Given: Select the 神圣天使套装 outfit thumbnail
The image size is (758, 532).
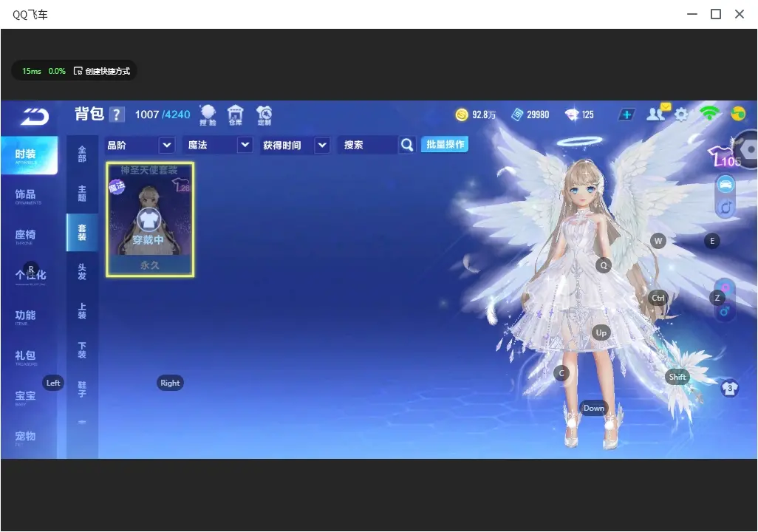Looking at the screenshot, I should pyautogui.click(x=150, y=219).
